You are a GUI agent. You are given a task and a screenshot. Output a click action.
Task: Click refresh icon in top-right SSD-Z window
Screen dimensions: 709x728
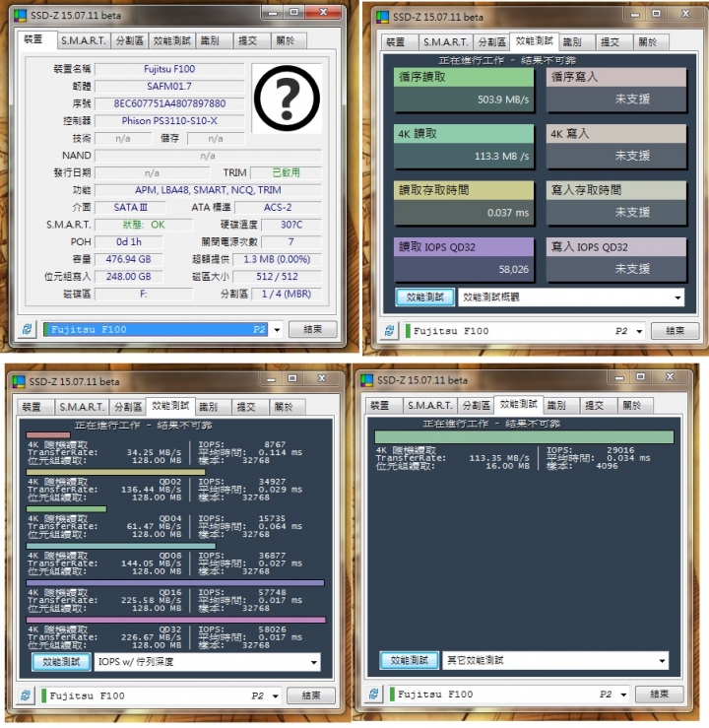390,331
